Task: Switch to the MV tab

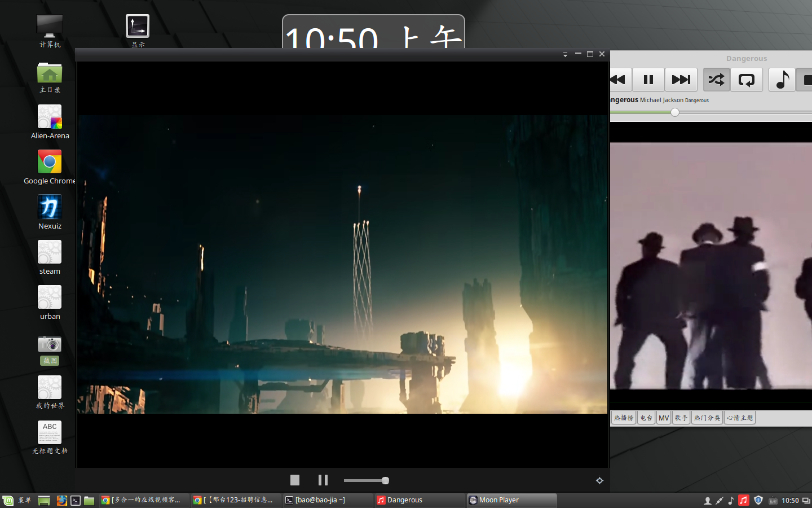Action: [x=664, y=418]
